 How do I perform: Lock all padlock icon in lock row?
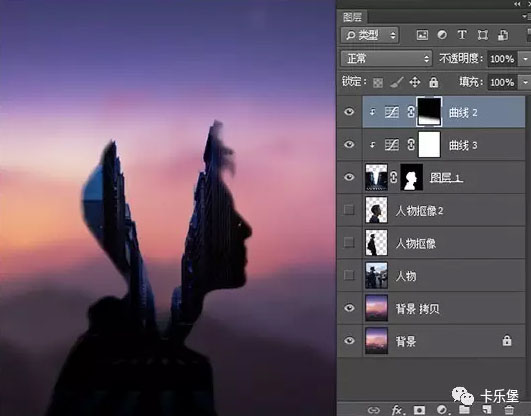click(x=433, y=82)
